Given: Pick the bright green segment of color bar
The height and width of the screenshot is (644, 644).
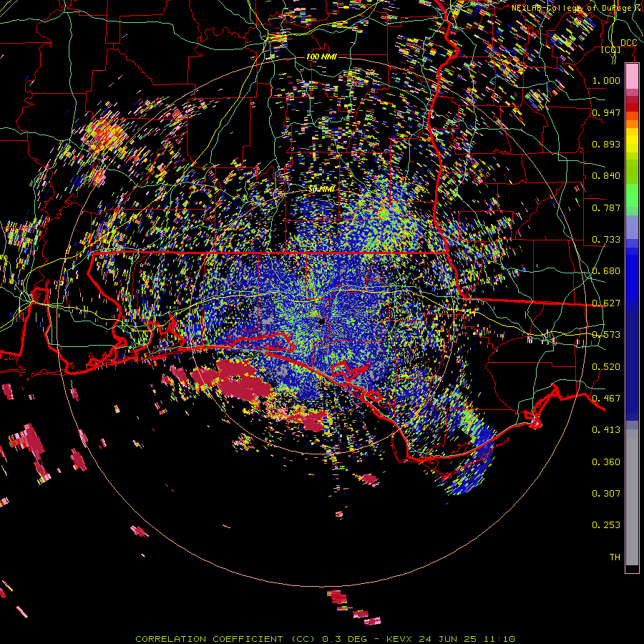Looking at the screenshot, I should [632, 195].
